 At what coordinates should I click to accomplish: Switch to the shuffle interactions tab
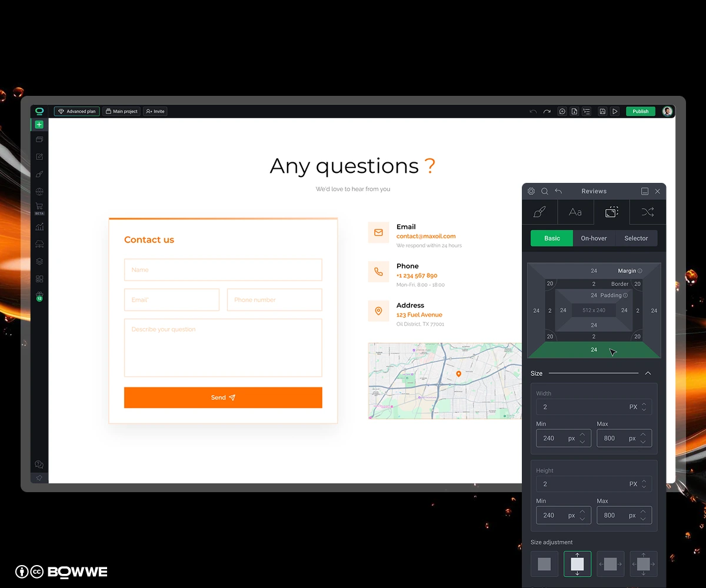[x=648, y=212]
